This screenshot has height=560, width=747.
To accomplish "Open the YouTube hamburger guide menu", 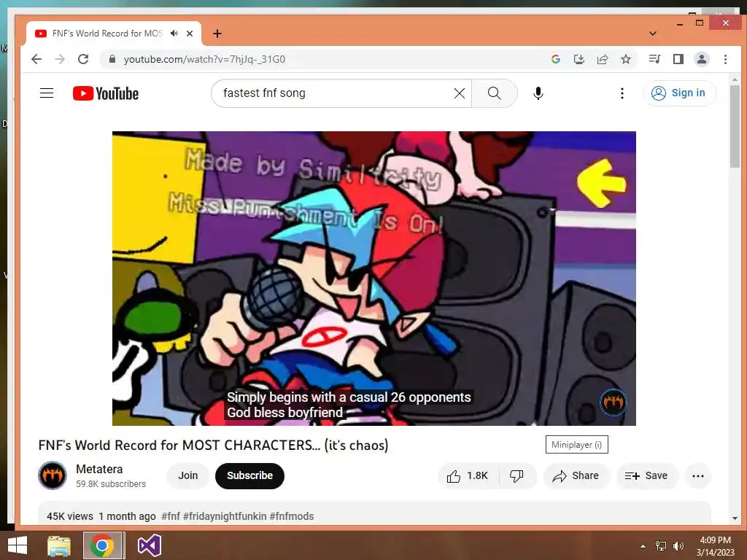I will (47, 93).
